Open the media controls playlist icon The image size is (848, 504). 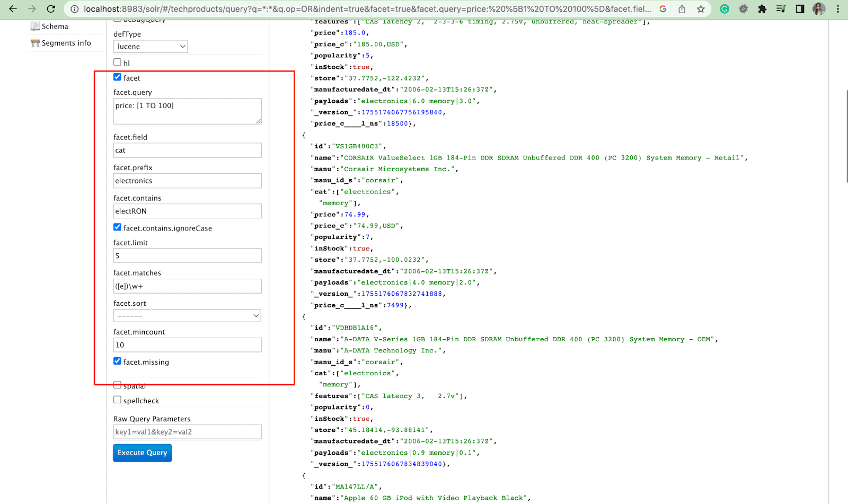(x=781, y=9)
